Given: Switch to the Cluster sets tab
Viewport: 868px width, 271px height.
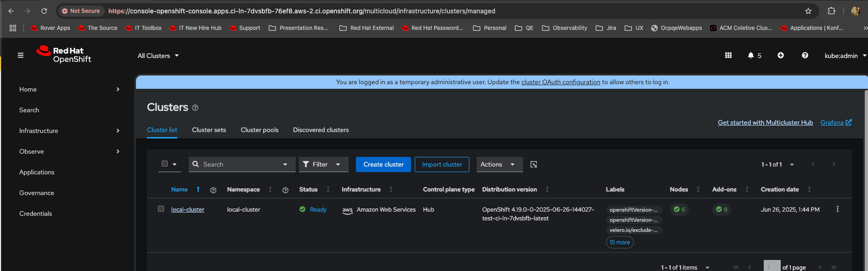Looking at the screenshot, I should pyautogui.click(x=209, y=130).
